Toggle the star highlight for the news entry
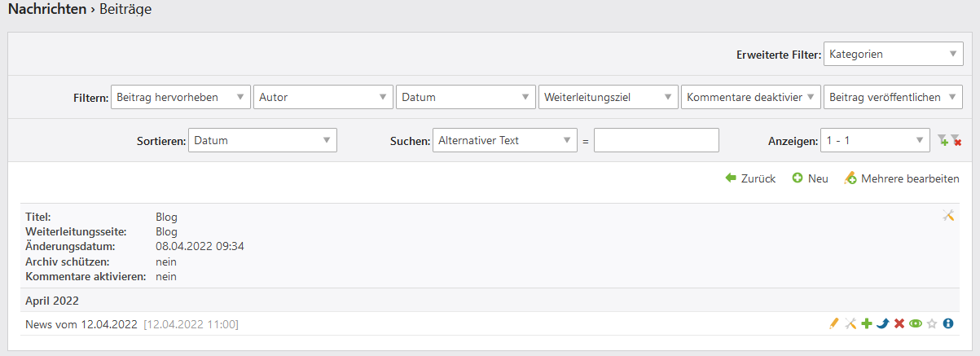Viewport: 980px width, 356px height. pos(932,323)
